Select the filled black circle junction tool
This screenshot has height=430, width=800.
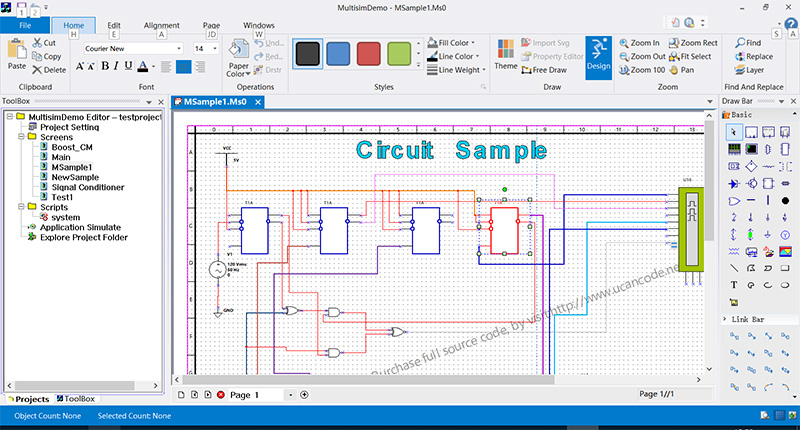[785, 200]
